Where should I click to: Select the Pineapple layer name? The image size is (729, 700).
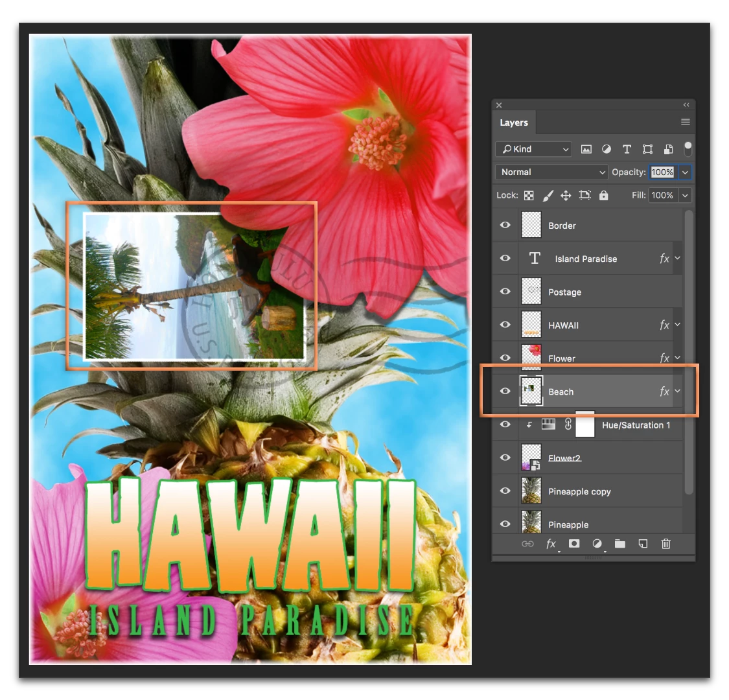pyautogui.click(x=568, y=524)
